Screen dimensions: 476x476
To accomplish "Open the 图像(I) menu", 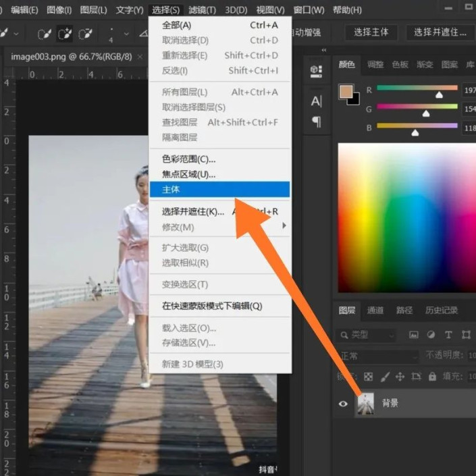I will [x=59, y=10].
